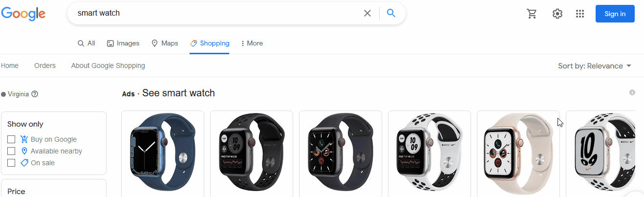The height and width of the screenshot is (197, 644).
Task: Check the Available nearby filter
Action: click(x=11, y=151)
